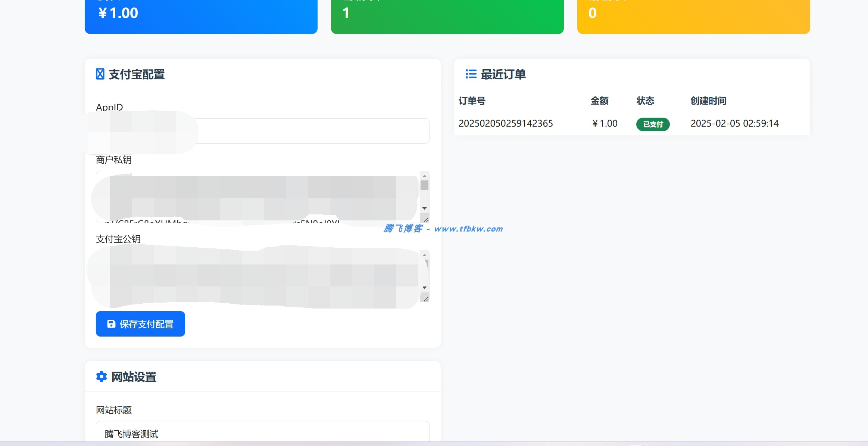The width and height of the screenshot is (868, 446).
Task: Click the list icon next to 最近订单
Action: 470,74
